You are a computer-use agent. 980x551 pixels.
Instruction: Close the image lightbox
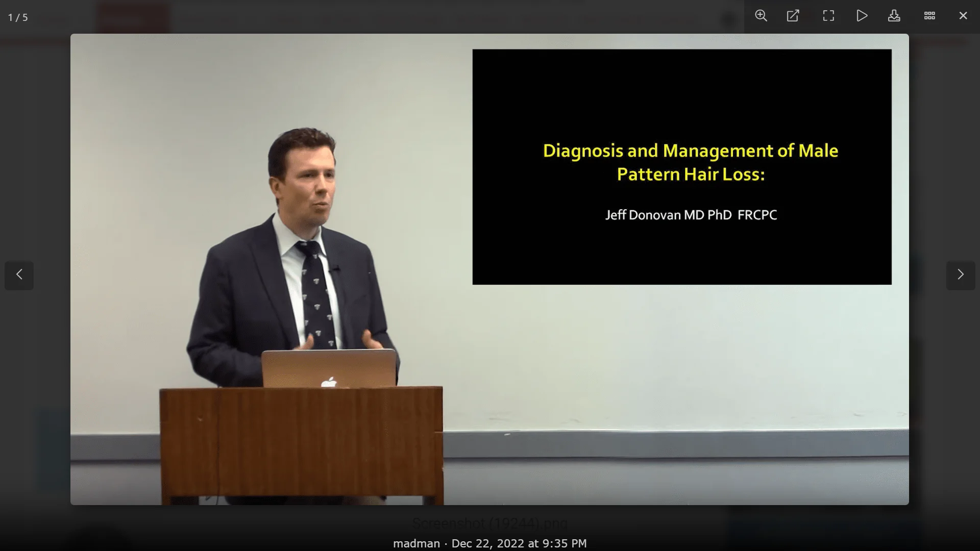tap(963, 16)
